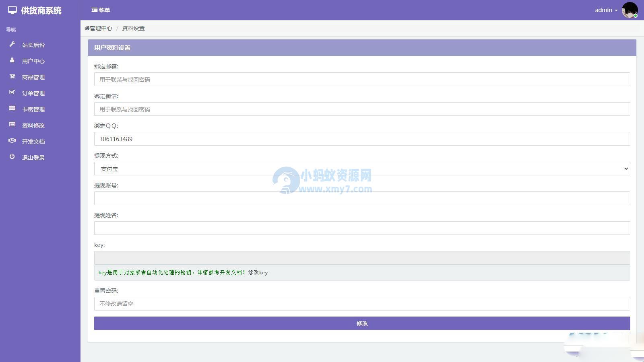This screenshot has height=362, width=644.
Task: Click the 用户资料设置 panel heading
Action: 112,47
